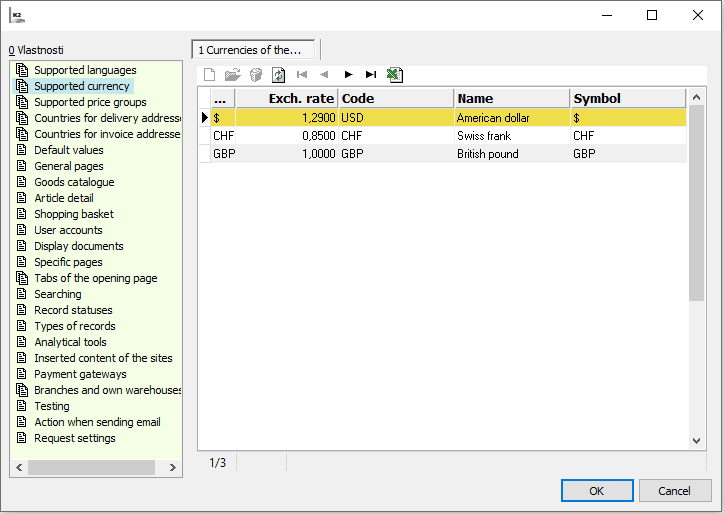
Task: Click the K2 application icon in title bar
Action: pyautogui.click(x=17, y=15)
